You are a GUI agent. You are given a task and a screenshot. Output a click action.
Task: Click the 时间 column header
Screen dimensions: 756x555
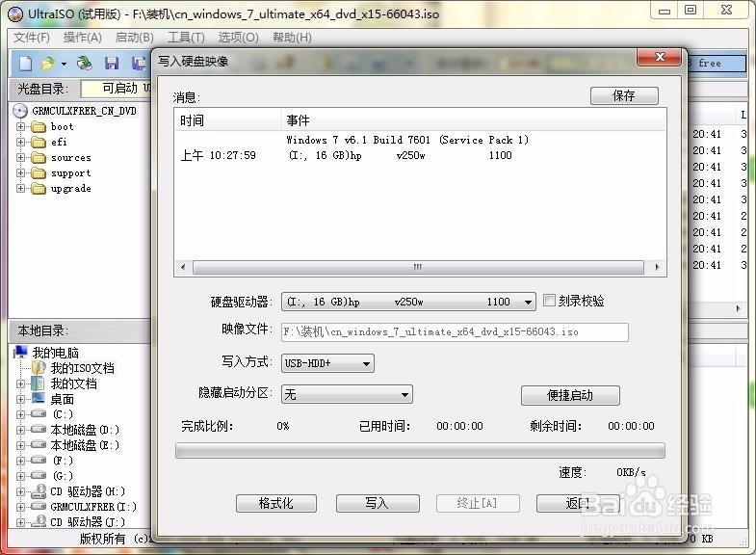[x=228, y=120]
